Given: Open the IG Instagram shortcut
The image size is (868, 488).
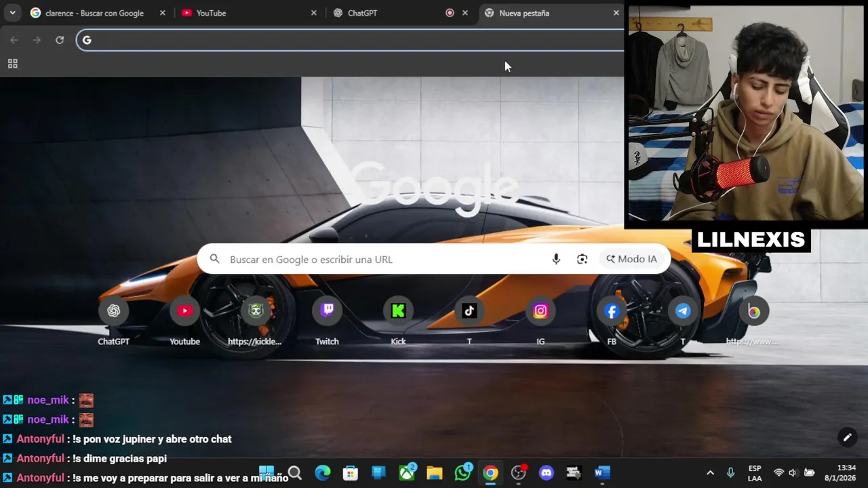Looking at the screenshot, I should pos(540,311).
